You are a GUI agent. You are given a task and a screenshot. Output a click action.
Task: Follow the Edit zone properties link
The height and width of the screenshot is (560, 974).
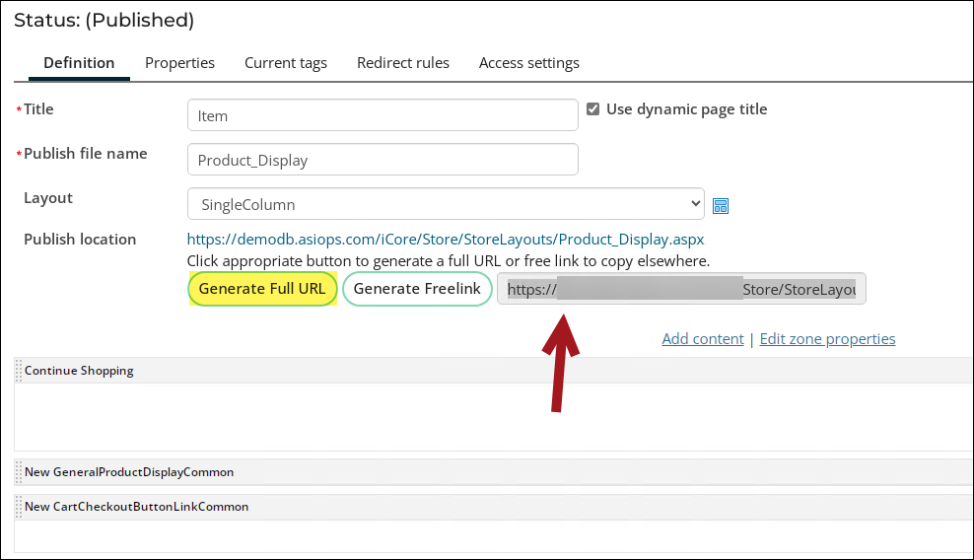[827, 339]
